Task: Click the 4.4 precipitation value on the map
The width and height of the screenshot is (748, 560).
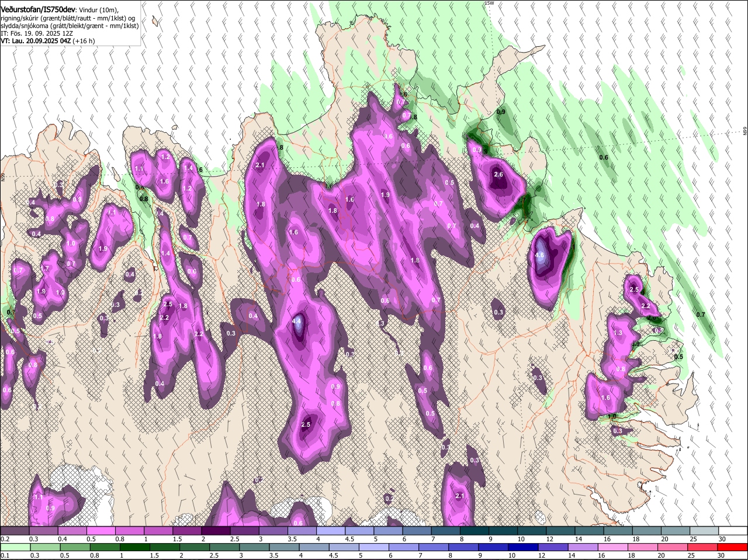Action: (296, 321)
